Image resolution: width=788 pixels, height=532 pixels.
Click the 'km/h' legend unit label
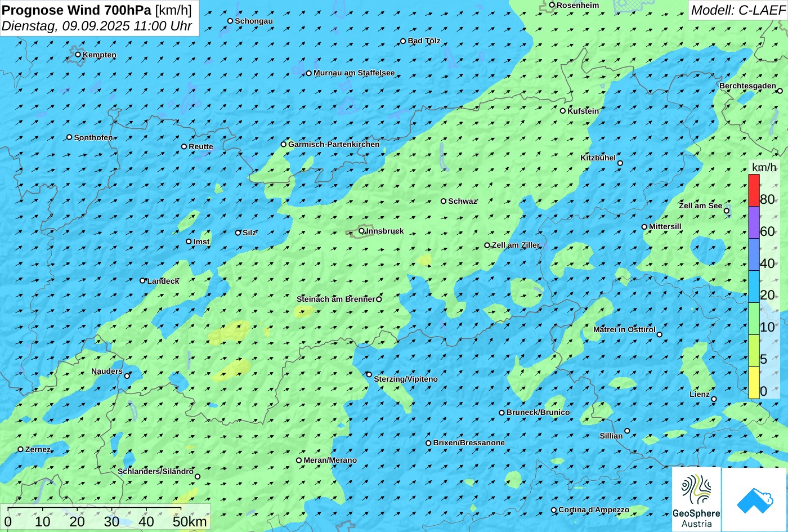pyautogui.click(x=763, y=167)
